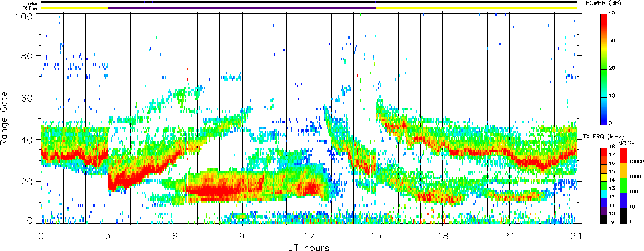644x251 pixels.
Task: Click the black segment of NOISE colorbar
Action: click(624, 216)
